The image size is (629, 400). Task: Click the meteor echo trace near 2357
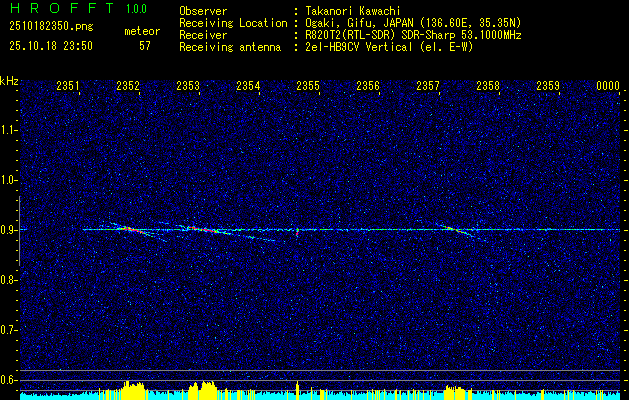click(459, 230)
